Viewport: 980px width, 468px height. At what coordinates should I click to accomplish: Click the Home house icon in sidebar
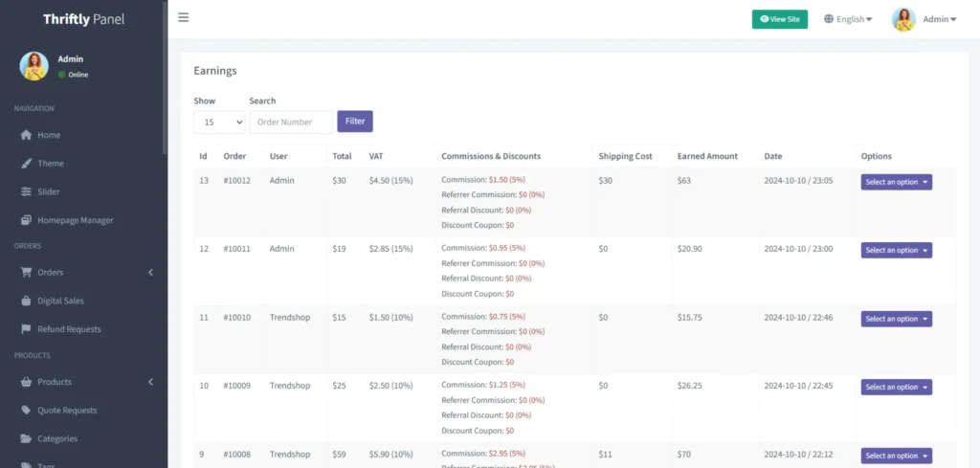pyautogui.click(x=27, y=135)
